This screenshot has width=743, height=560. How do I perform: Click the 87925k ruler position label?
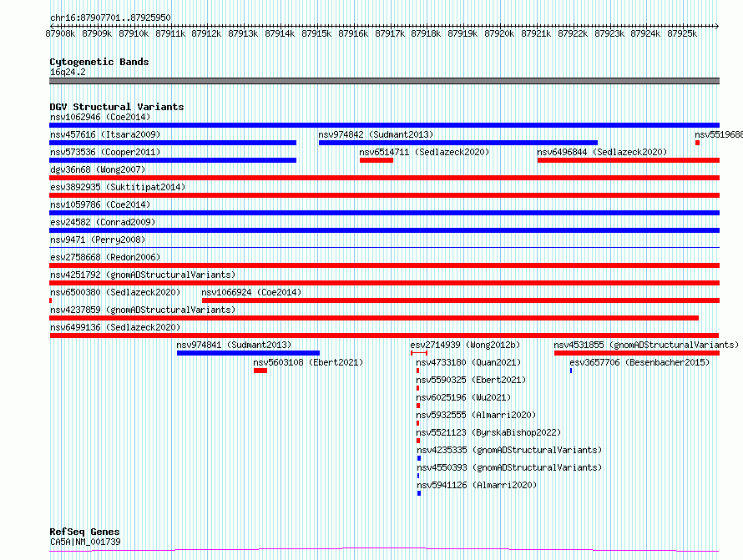(682, 33)
